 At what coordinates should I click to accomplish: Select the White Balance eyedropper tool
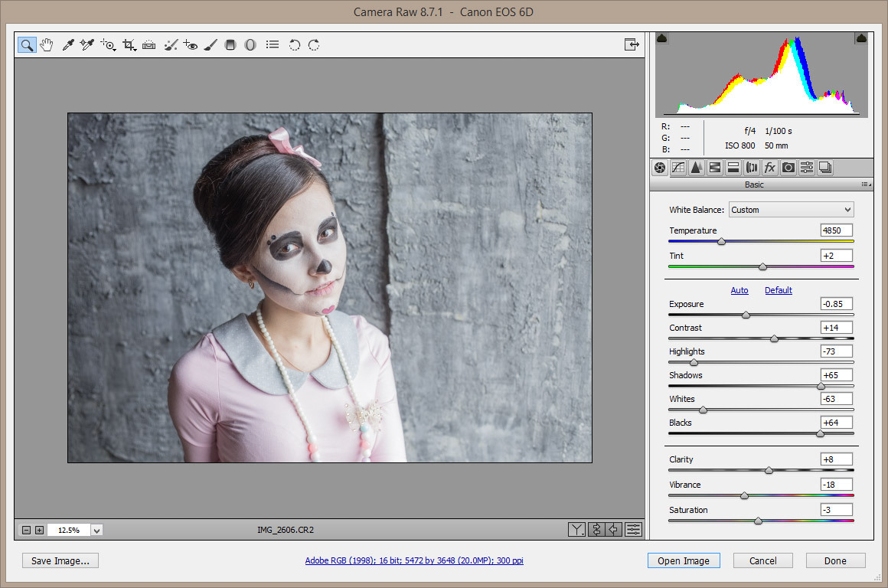coord(67,45)
